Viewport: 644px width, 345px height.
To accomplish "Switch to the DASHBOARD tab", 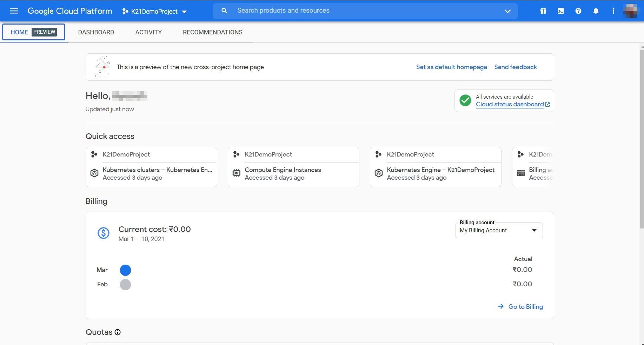I will point(96,32).
